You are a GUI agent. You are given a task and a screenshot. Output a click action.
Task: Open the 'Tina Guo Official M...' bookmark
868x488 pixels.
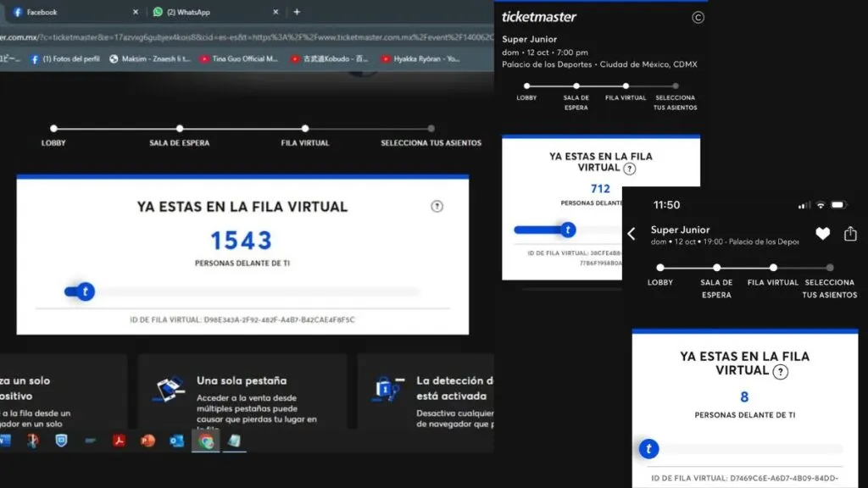pos(239,58)
